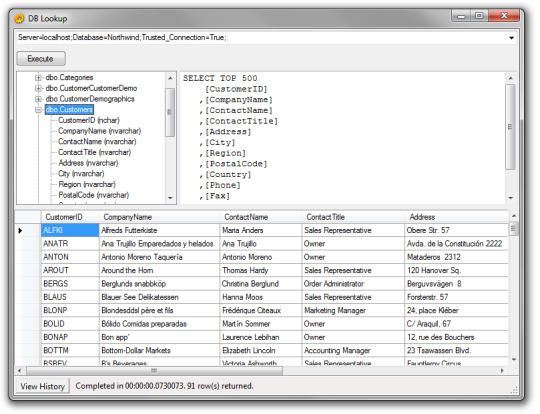The image size is (540, 414).
Task: Click the horizontal scrollbar thumb in results
Action: pyautogui.click(x=154, y=371)
